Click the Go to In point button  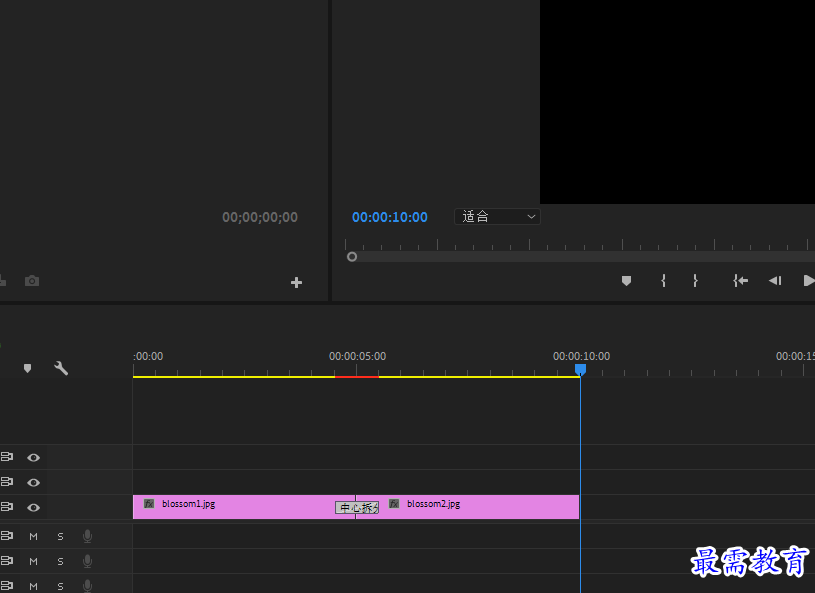tap(741, 281)
